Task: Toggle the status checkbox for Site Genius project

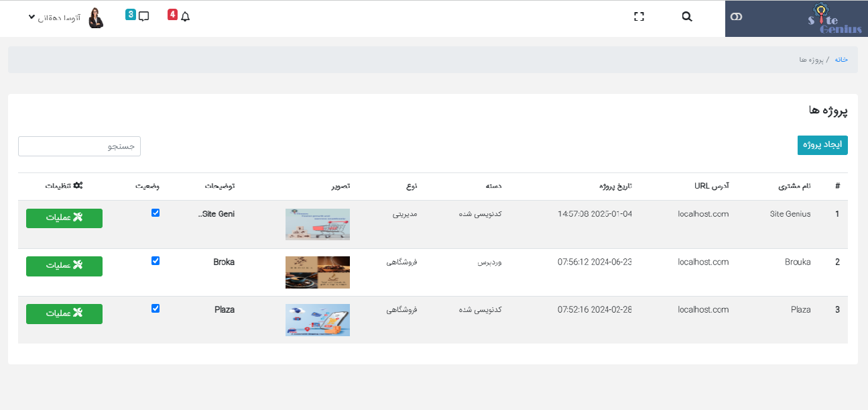Action: tap(156, 213)
